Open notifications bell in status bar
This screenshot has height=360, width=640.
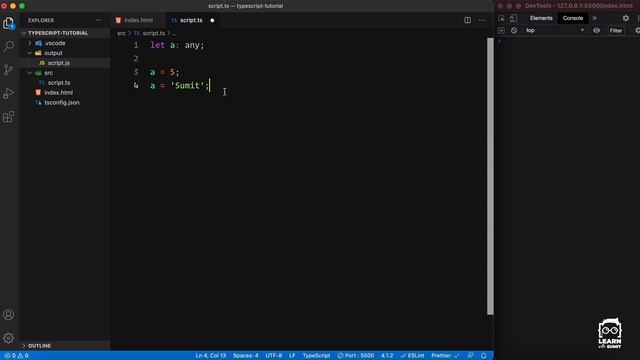pos(484,356)
